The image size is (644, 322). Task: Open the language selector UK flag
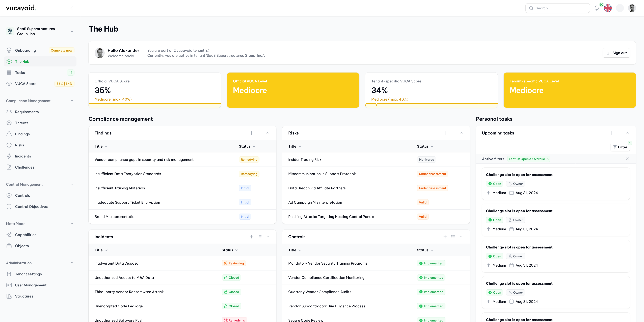point(608,8)
